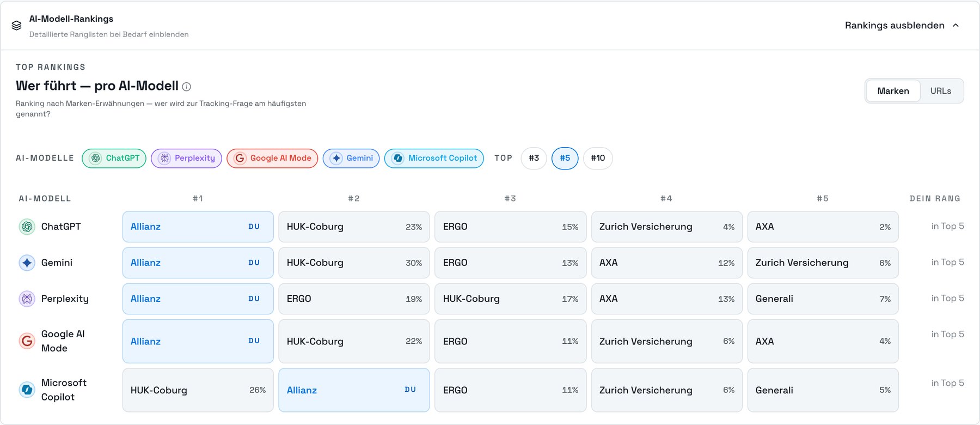Switch to the URLs tab
The image size is (980, 425).
point(941,91)
